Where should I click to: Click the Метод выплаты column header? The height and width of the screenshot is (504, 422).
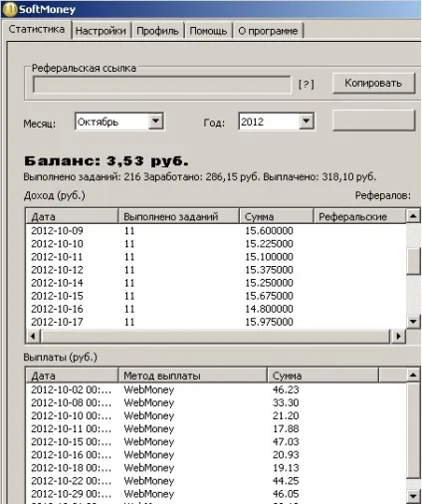click(x=193, y=376)
